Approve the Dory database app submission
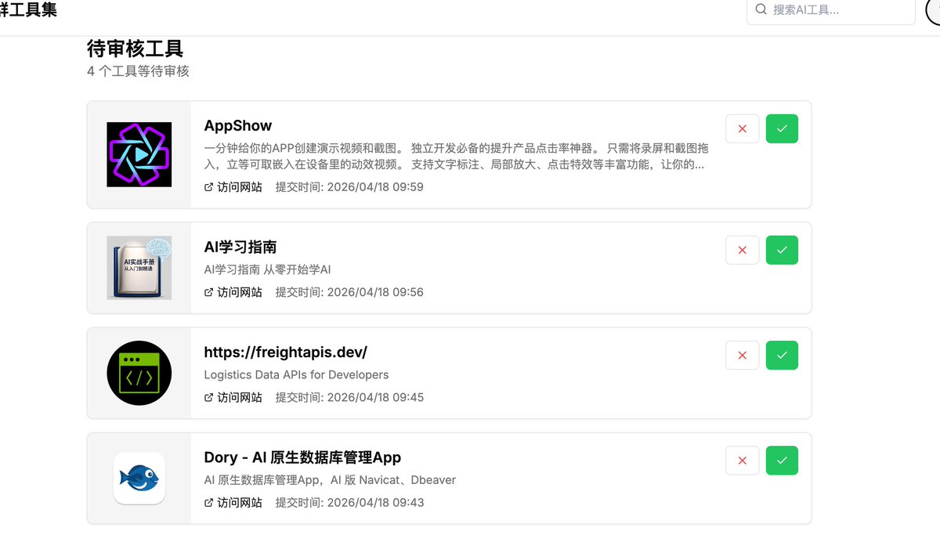The width and height of the screenshot is (940, 560). tap(782, 461)
